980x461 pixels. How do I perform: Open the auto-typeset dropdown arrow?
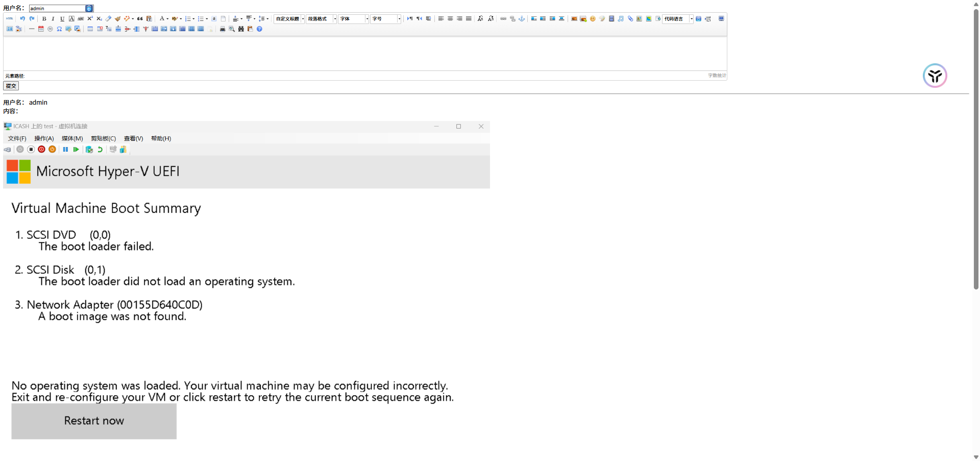tap(133, 19)
